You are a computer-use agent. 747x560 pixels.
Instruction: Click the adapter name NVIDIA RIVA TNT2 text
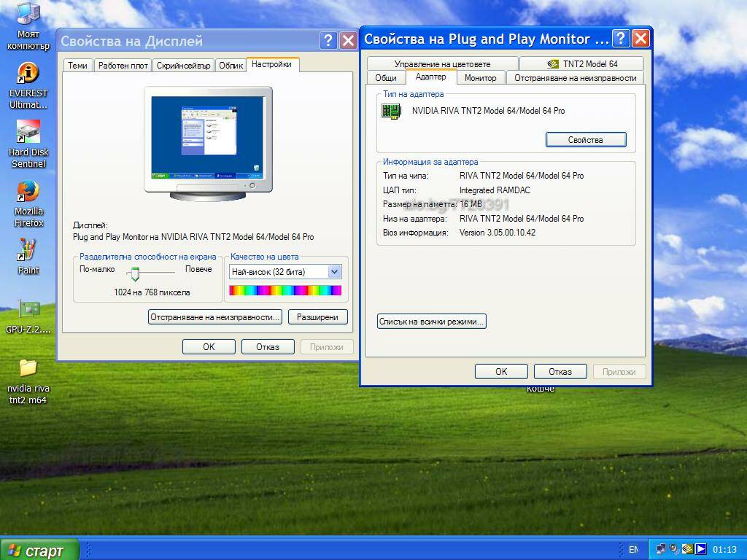pos(488,111)
